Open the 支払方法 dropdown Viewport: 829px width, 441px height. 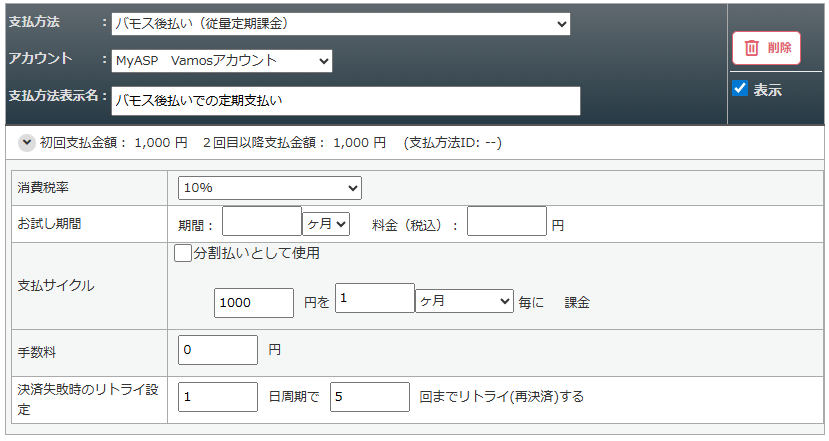click(340, 24)
